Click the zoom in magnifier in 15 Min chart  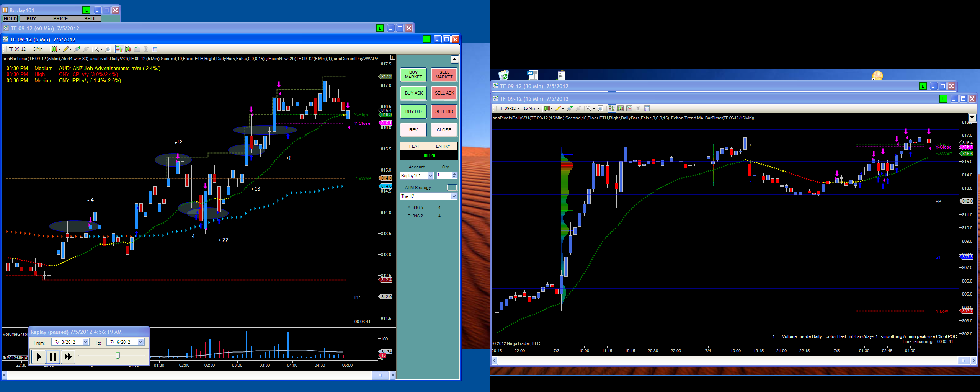(570, 108)
